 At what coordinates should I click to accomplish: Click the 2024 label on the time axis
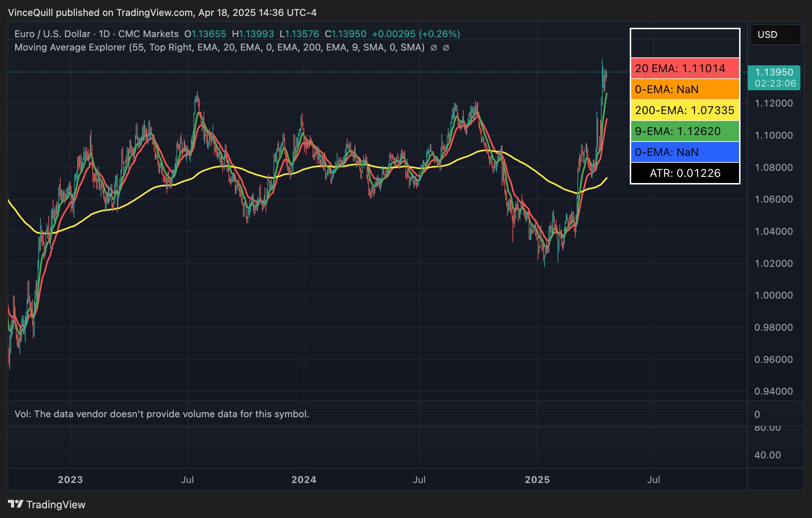click(x=304, y=479)
